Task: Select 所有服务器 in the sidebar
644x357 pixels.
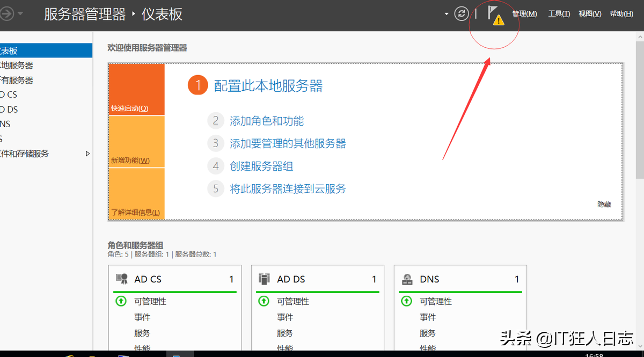Action: pos(46,81)
